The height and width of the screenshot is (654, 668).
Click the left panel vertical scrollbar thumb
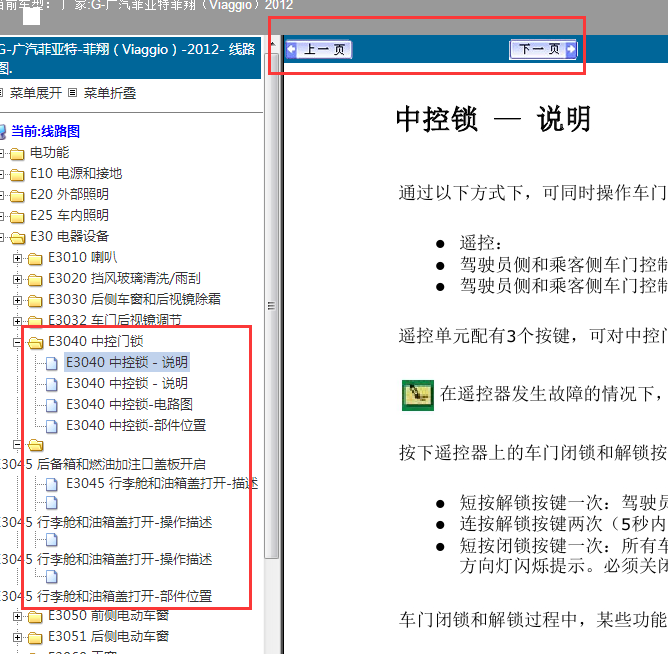(271, 306)
